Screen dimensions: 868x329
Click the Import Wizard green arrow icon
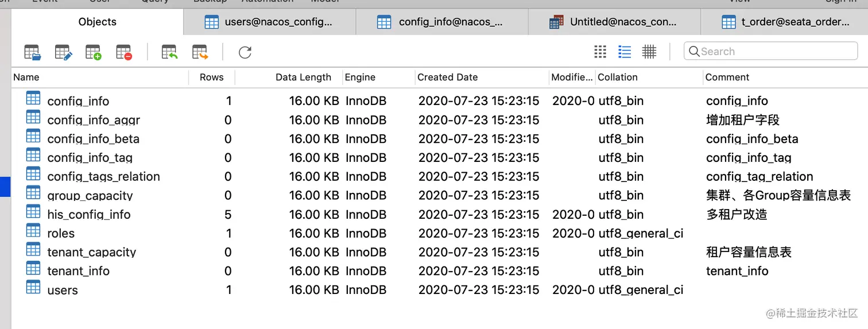169,52
